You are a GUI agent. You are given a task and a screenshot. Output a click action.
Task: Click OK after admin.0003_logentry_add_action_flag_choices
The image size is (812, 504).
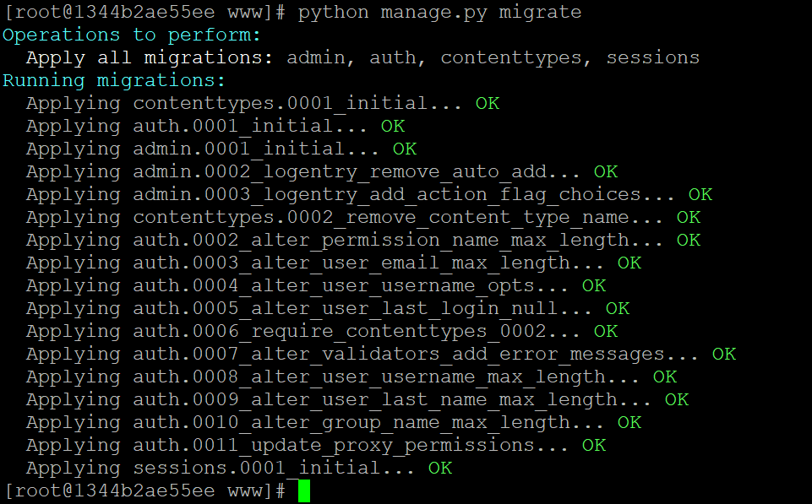(700, 194)
